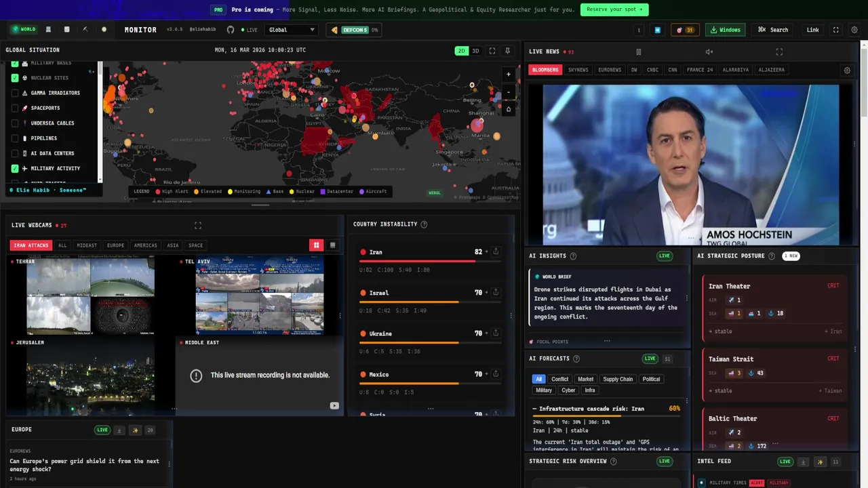This screenshot has height=488, width=868.
Task: Pin the Global Situation map panel
Action: pos(509,51)
